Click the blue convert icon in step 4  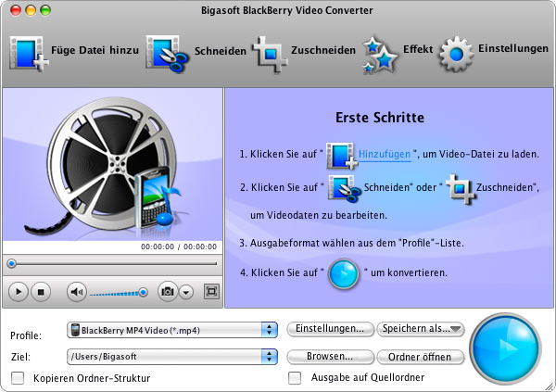tap(344, 274)
